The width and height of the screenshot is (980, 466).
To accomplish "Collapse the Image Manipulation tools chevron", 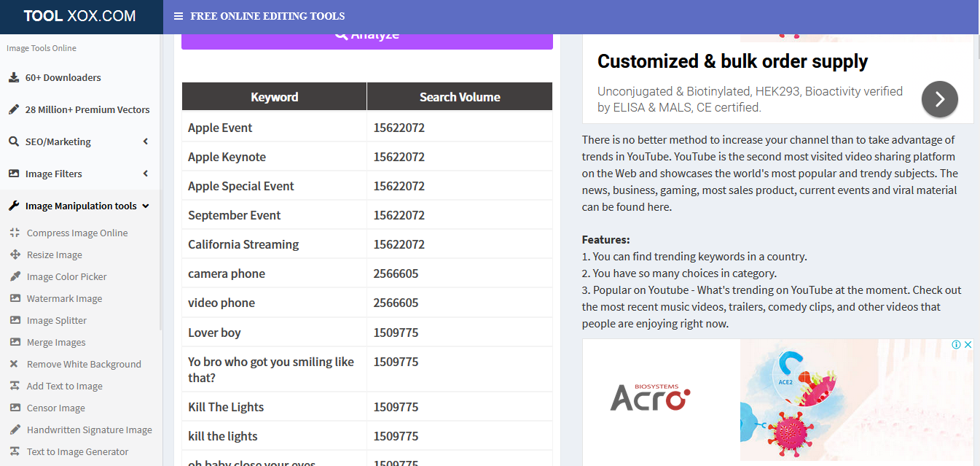I will point(146,206).
